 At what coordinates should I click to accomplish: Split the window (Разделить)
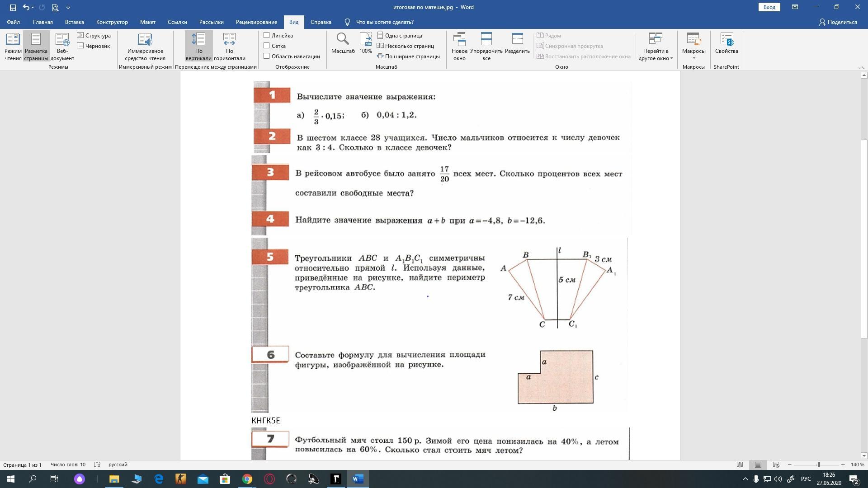pyautogui.click(x=517, y=43)
